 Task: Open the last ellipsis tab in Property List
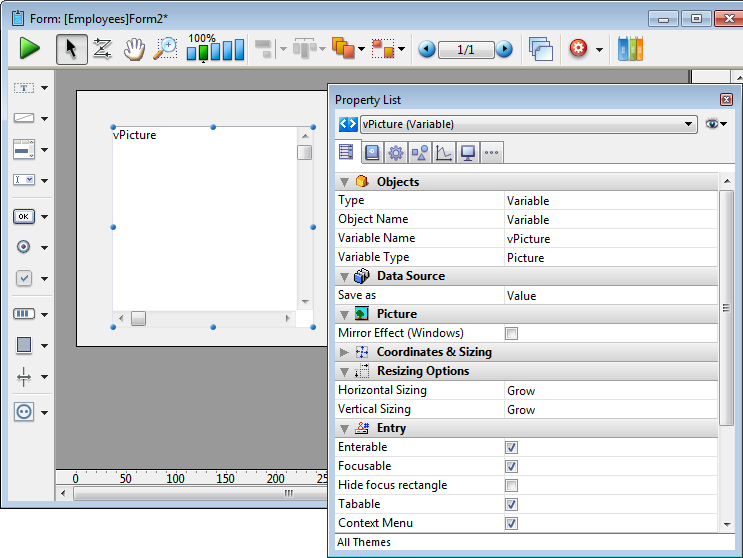click(491, 153)
